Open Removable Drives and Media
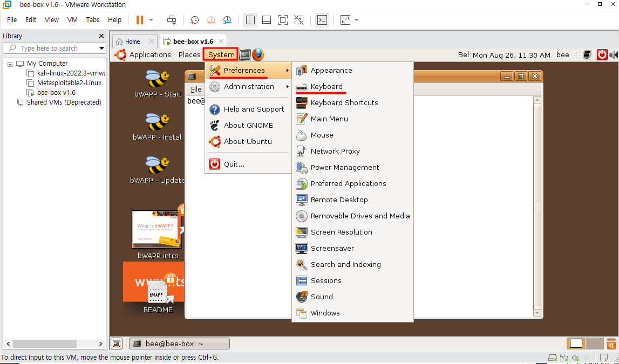This screenshot has height=364, width=619. click(352, 216)
